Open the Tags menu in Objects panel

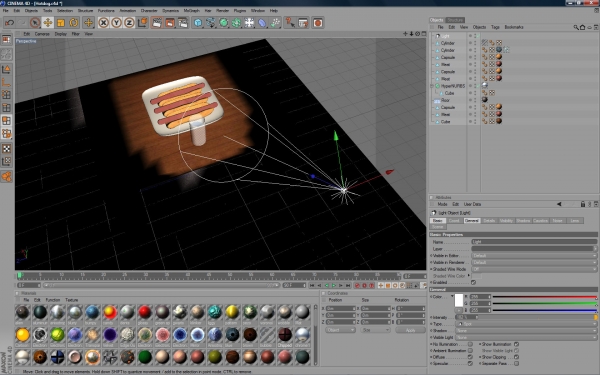496,27
